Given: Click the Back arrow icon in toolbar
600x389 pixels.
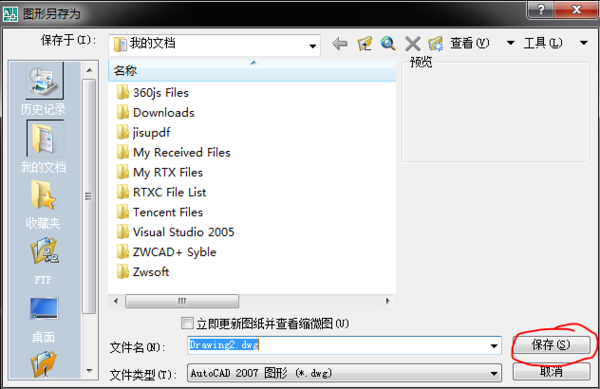Looking at the screenshot, I should [340, 44].
